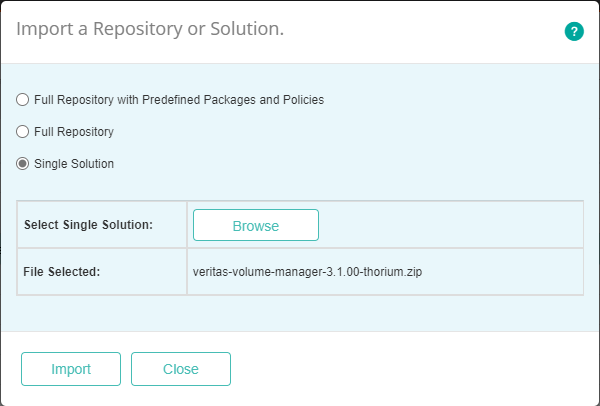
Task: Click the dialog title 'Import a Repository or Solution.'
Action: click(x=150, y=29)
